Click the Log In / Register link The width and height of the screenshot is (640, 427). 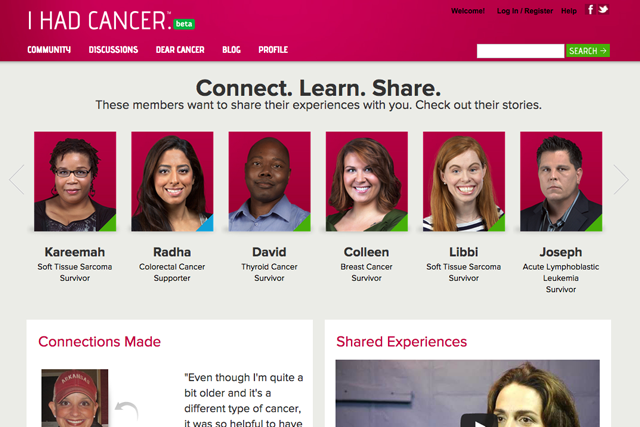(x=525, y=11)
